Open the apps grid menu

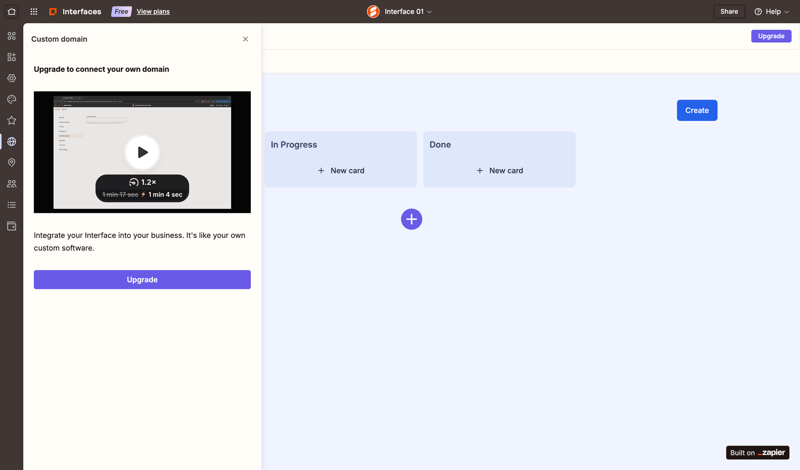click(34, 11)
